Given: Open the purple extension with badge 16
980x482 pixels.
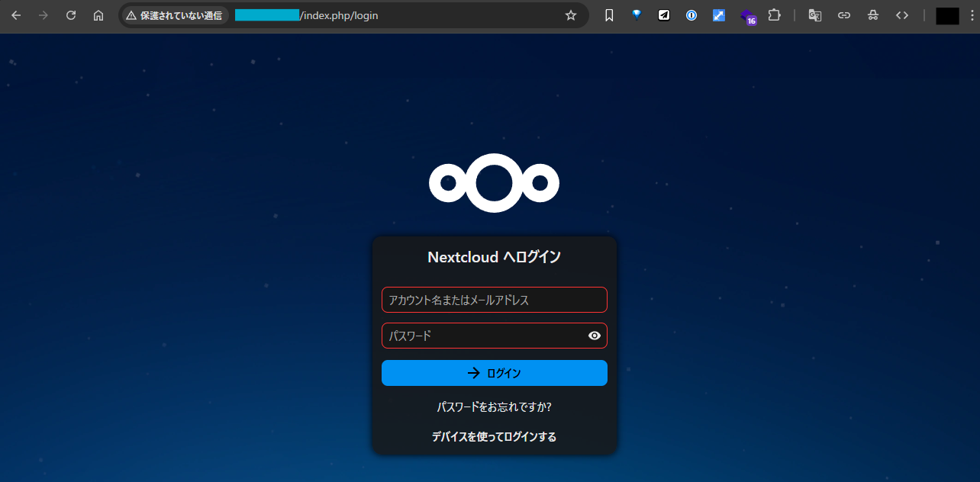Looking at the screenshot, I should coord(747,16).
